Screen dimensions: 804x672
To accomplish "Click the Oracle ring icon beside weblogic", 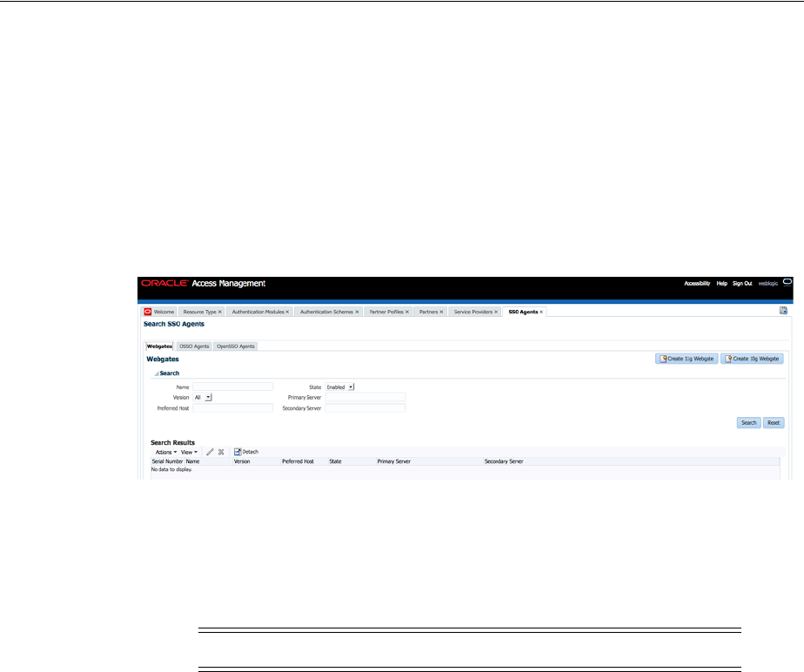I will pyautogui.click(x=787, y=282).
